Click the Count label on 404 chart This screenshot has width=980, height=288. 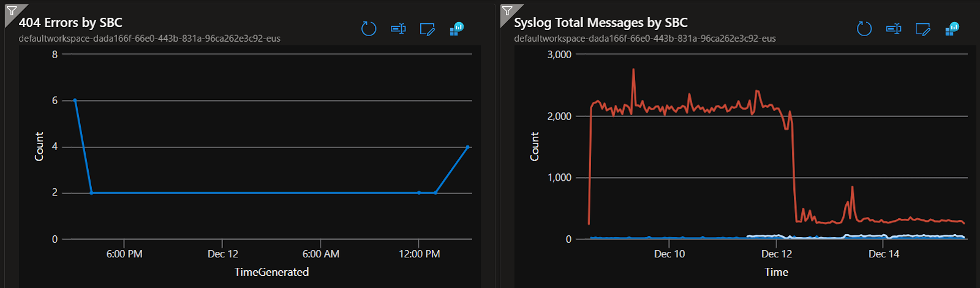point(39,146)
